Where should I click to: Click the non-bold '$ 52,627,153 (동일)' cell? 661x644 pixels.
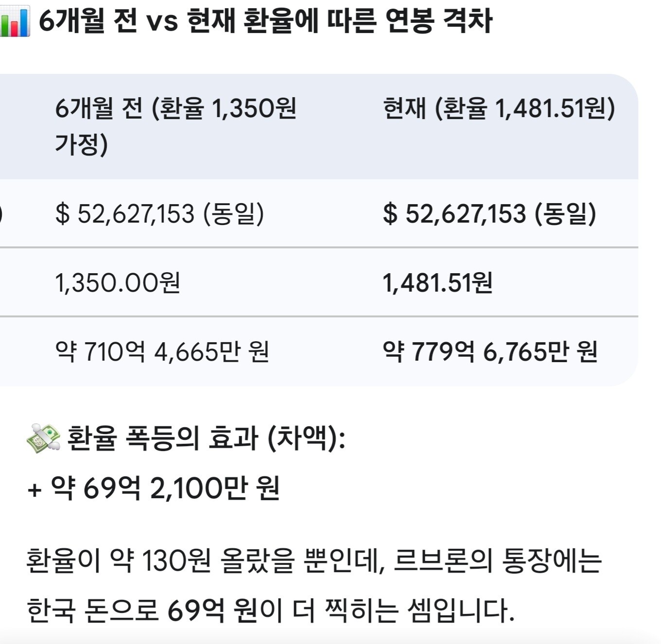click(x=159, y=214)
